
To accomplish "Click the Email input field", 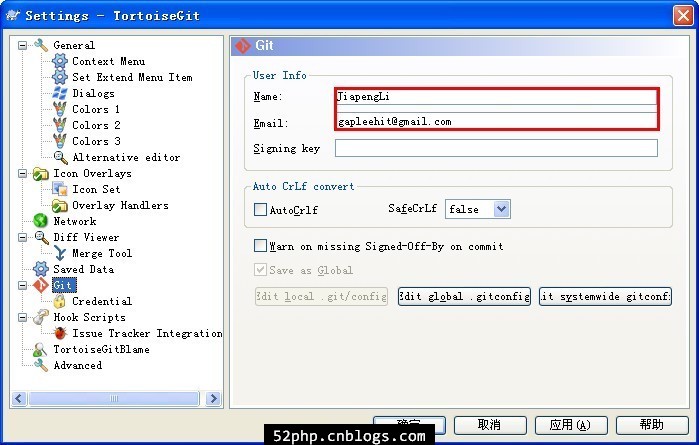I will pos(496,121).
